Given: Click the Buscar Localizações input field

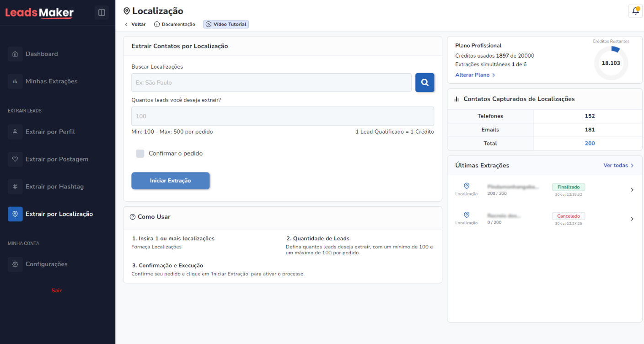Looking at the screenshot, I should pyautogui.click(x=271, y=82).
